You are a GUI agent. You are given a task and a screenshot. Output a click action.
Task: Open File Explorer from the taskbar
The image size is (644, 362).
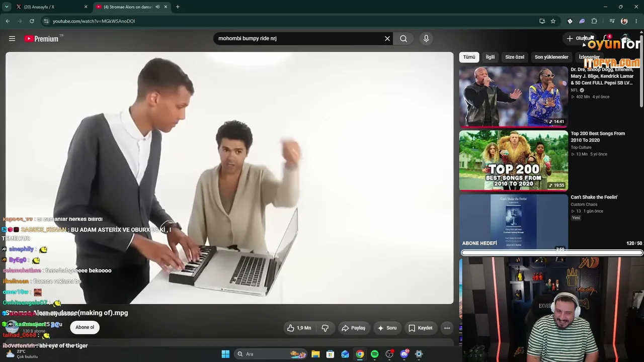pos(315,354)
